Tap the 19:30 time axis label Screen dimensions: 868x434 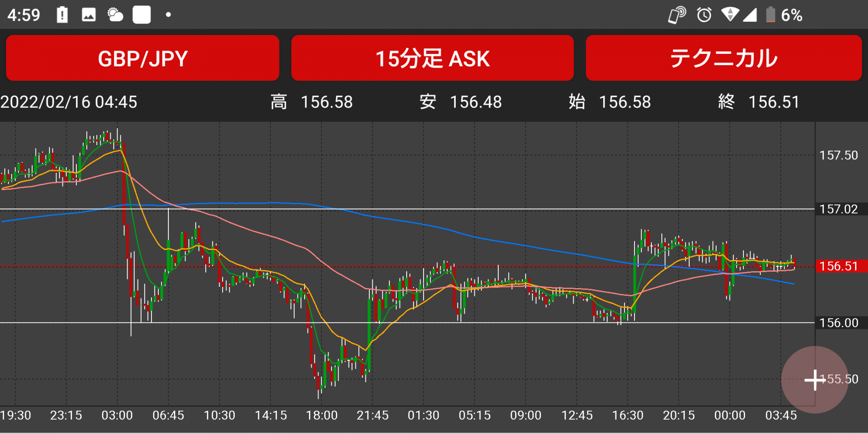pos(16,415)
